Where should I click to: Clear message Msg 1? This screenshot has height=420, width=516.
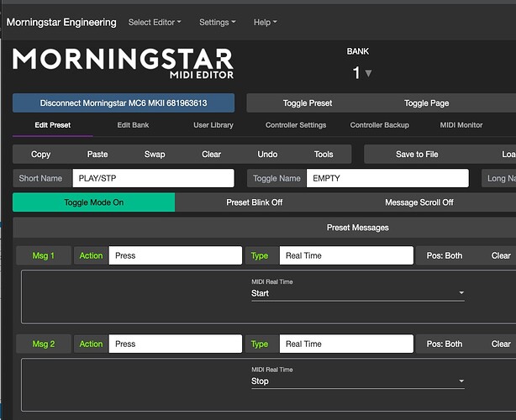pos(501,255)
